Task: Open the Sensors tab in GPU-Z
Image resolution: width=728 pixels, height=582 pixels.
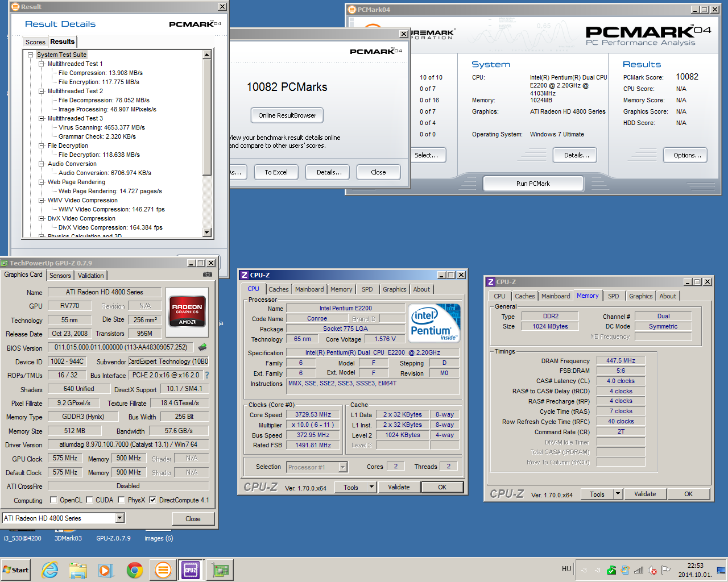Action: tap(60, 276)
